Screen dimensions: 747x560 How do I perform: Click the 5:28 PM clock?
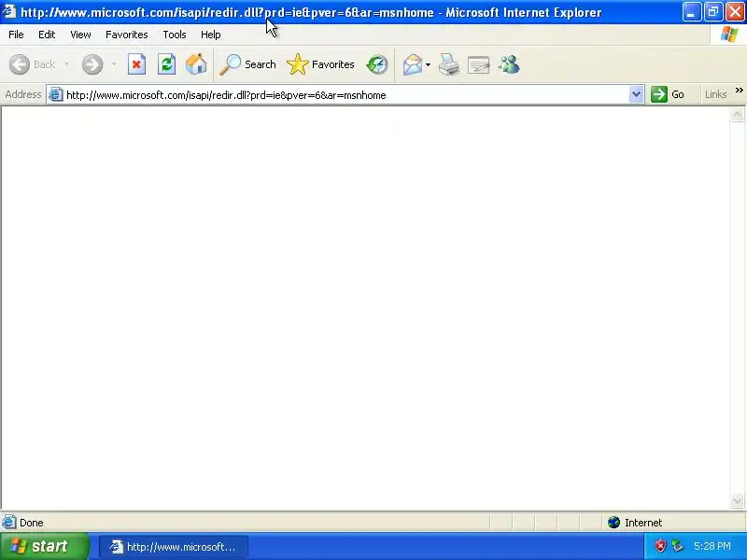[712, 546]
